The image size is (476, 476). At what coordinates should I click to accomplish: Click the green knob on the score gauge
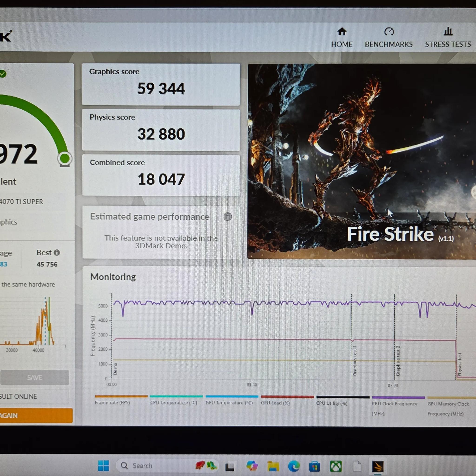point(65,159)
